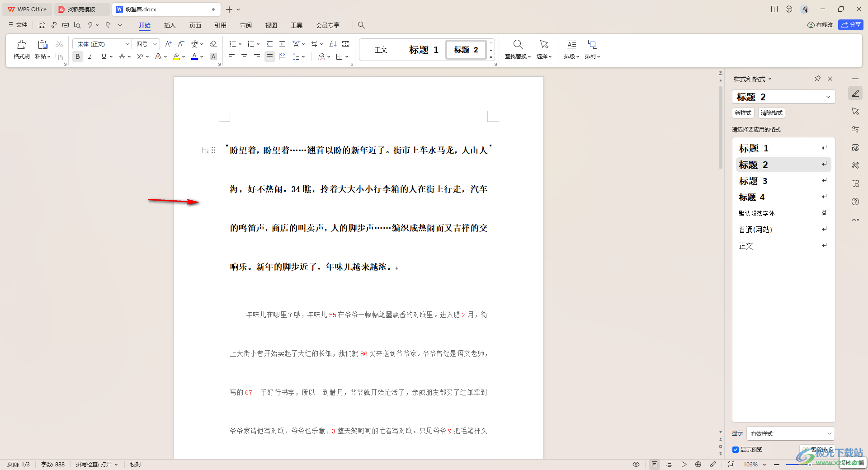
Task: Apply the 标题 1 style from ribbon gallery
Action: [x=424, y=50]
